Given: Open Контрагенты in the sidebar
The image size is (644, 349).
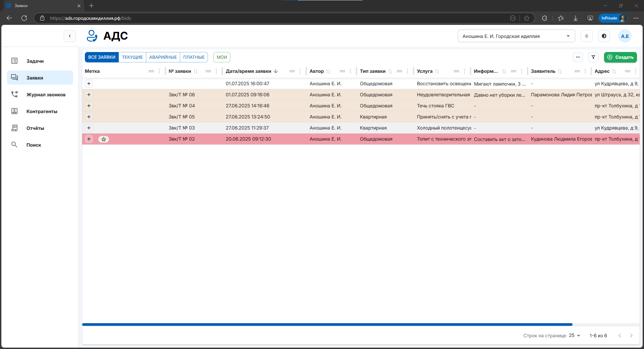Looking at the screenshot, I should pos(42,111).
